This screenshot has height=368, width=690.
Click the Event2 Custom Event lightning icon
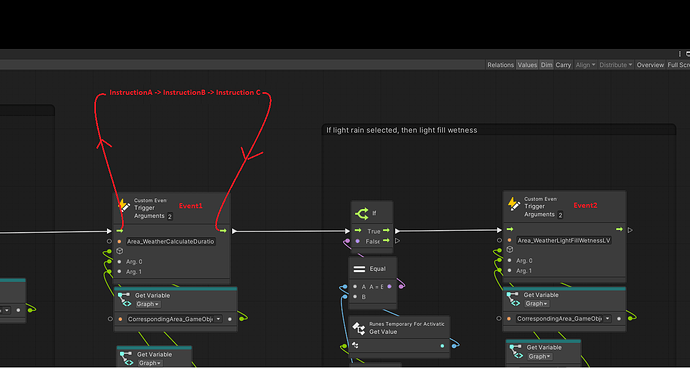(x=514, y=204)
